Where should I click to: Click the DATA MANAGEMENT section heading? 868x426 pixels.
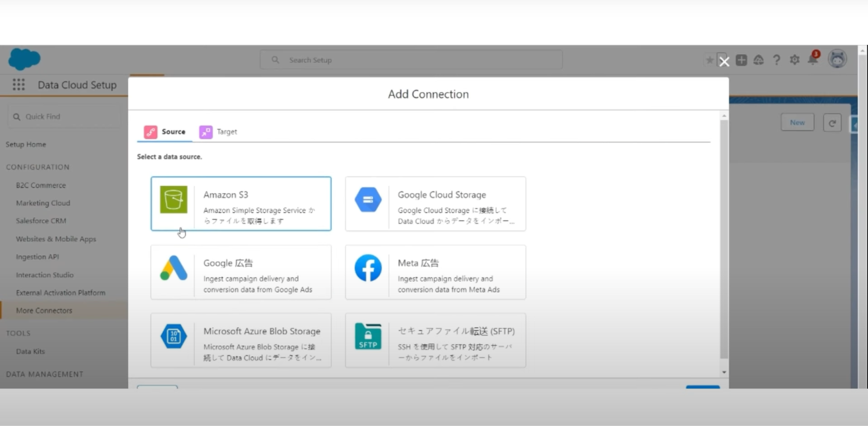pyautogui.click(x=44, y=374)
